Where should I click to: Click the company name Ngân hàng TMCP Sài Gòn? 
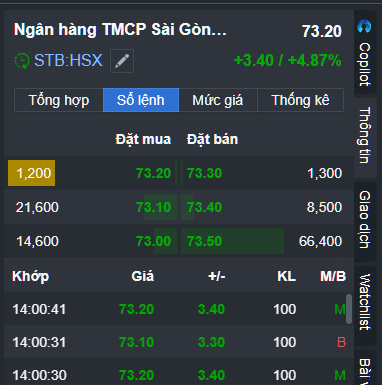coord(120,30)
